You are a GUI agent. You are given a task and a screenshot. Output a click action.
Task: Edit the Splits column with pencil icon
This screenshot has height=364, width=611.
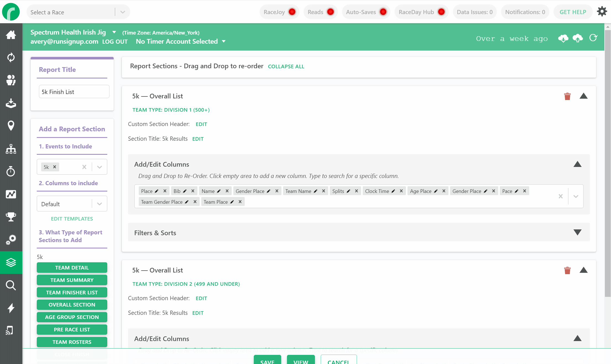coord(348,191)
